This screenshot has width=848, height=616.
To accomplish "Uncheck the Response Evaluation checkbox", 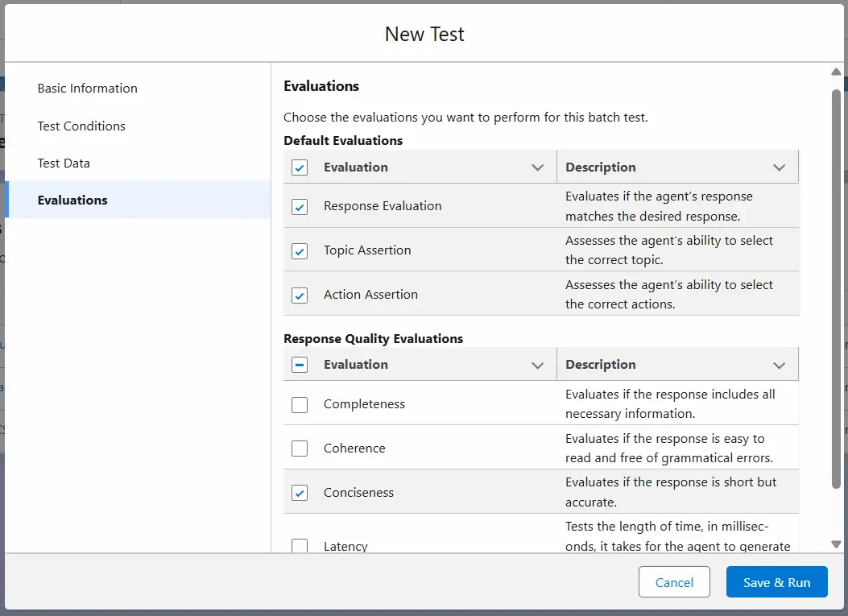I will coord(300,207).
